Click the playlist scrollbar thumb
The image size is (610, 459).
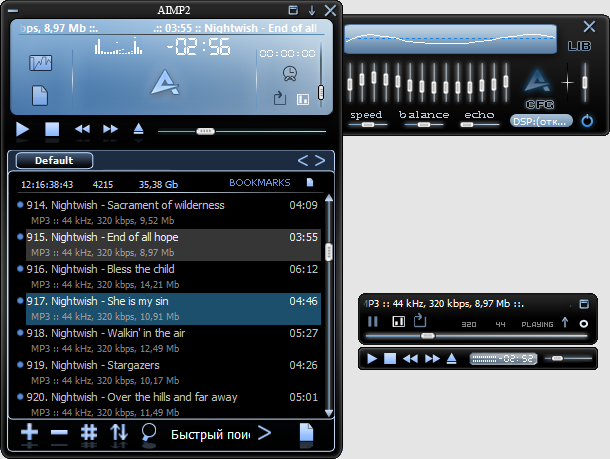(x=329, y=252)
